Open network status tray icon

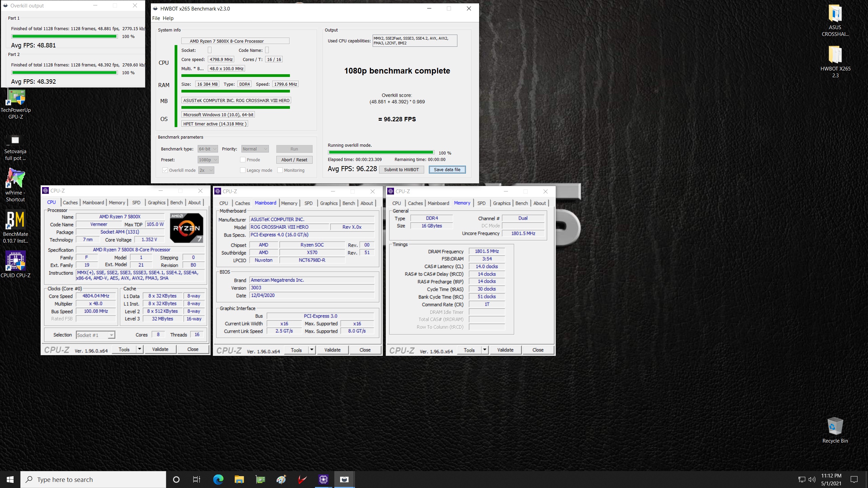click(x=802, y=480)
